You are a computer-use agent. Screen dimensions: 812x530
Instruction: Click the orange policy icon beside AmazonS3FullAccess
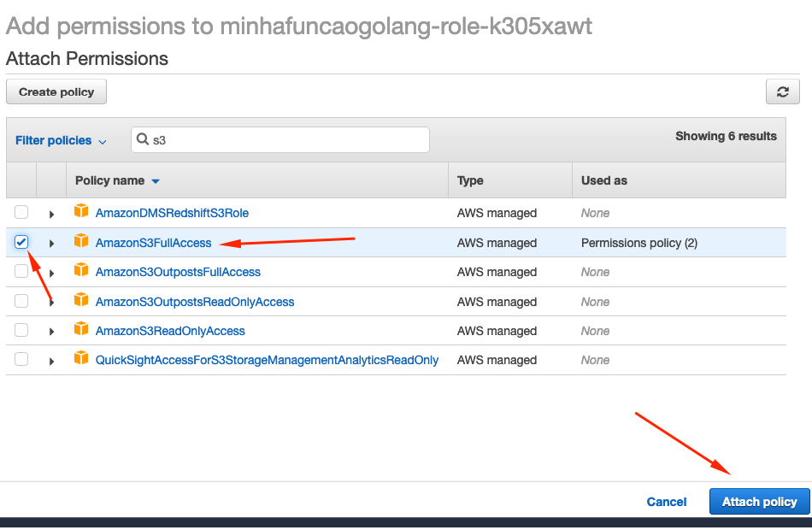81,242
